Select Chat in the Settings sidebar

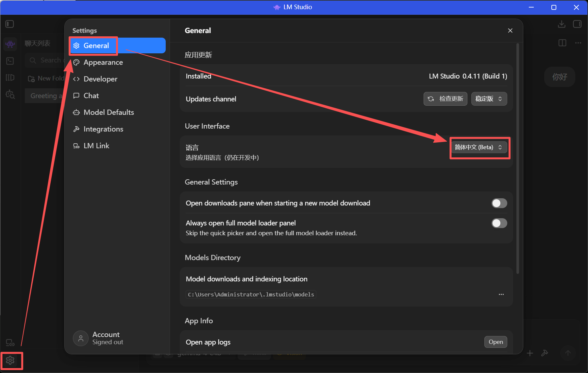(117, 96)
